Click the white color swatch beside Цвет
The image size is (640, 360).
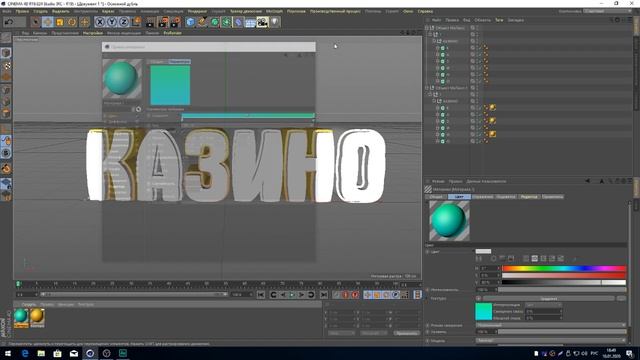(x=483, y=251)
